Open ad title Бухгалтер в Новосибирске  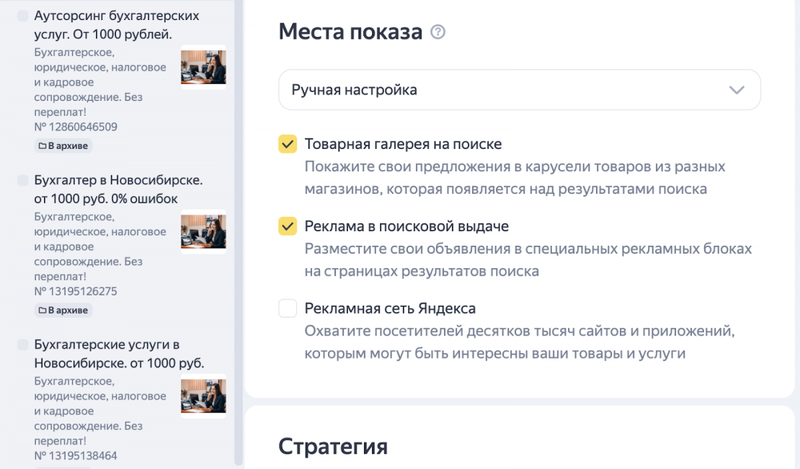coord(118,189)
